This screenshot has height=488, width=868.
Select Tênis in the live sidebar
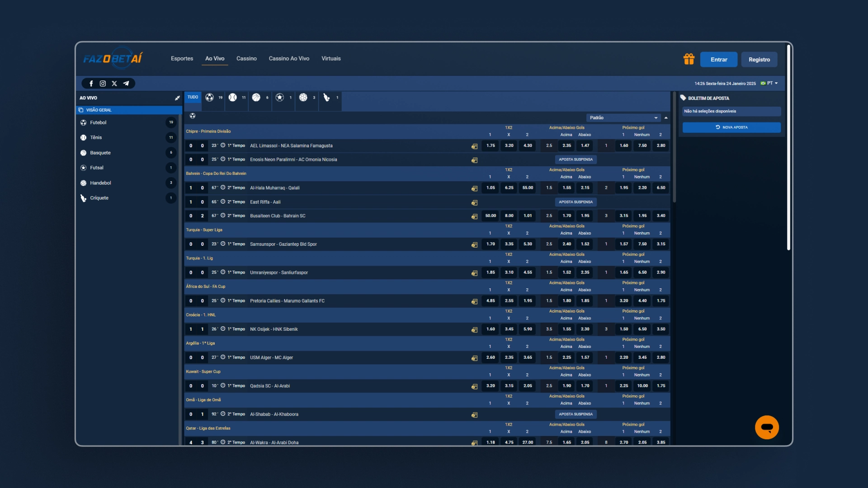point(128,137)
